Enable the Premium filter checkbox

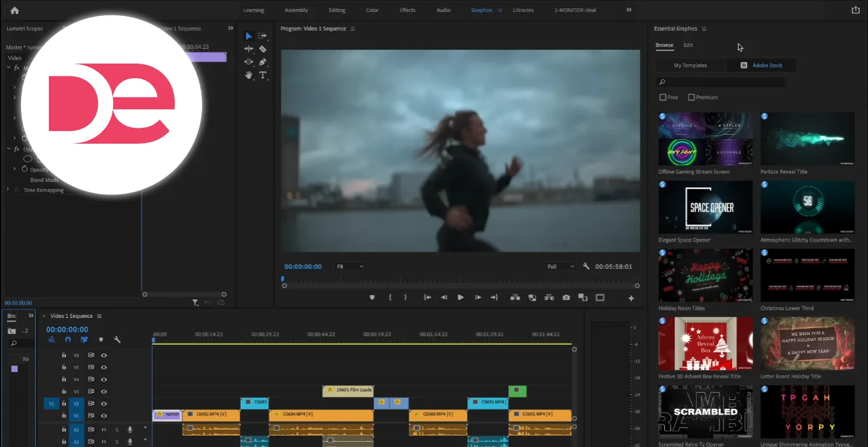pos(691,97)
